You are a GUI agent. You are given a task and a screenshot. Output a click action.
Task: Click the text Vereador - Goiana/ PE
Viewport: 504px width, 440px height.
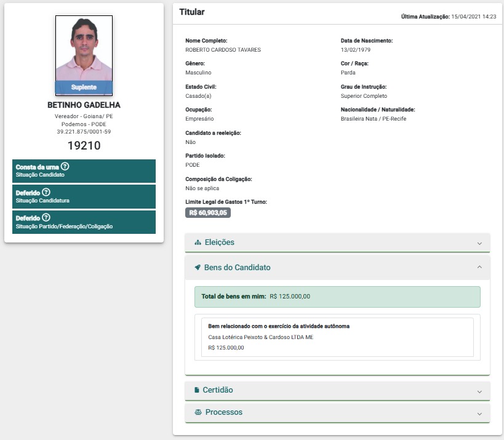click(x=84, y=116)
